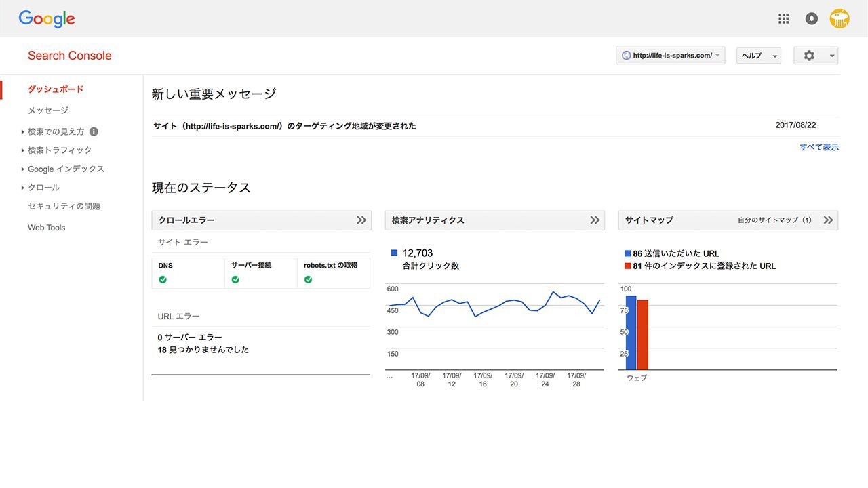Click 自分のサイトマップ (1) text
The height and width of the screenshot is (488, 868).
point(774,220)
